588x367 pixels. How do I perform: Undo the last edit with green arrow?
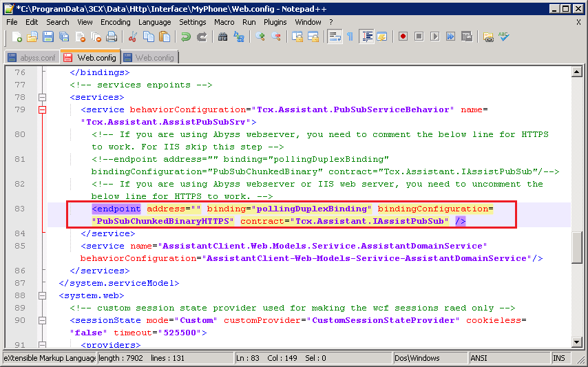(x=186, y=36)
